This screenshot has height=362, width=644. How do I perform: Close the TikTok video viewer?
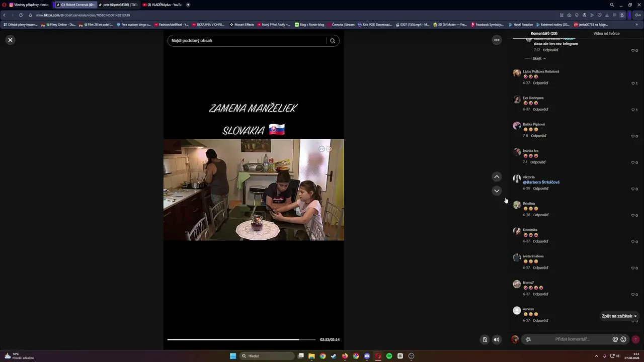pyautogui.click(x=10, y=40)
